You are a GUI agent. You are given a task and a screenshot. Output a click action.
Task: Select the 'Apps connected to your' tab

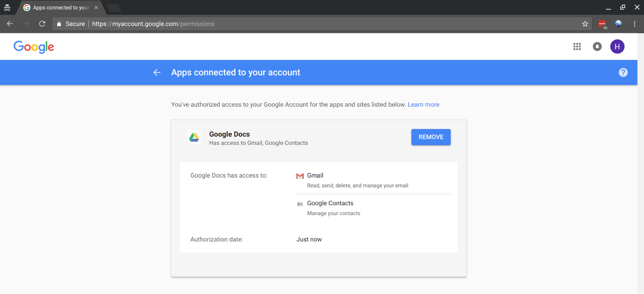[x=61, y=7]
